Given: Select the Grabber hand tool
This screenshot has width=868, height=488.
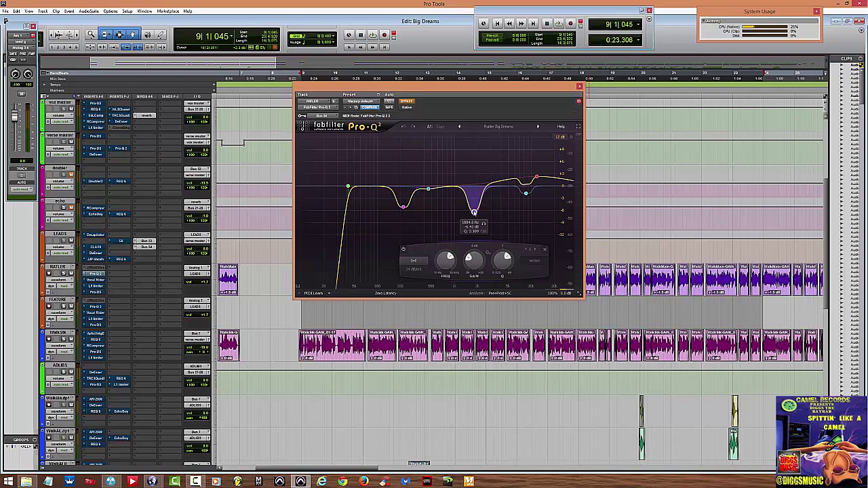Looking at the screenshot, I should click(132, 35).
